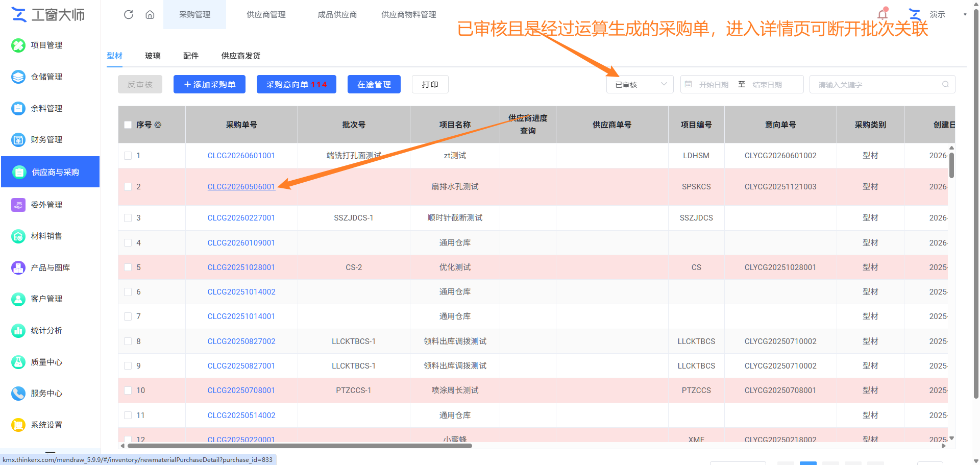This screenshot has height=465, width=980.
Task: Open the 开始日期 date picker
Action: tap(714, 85)
